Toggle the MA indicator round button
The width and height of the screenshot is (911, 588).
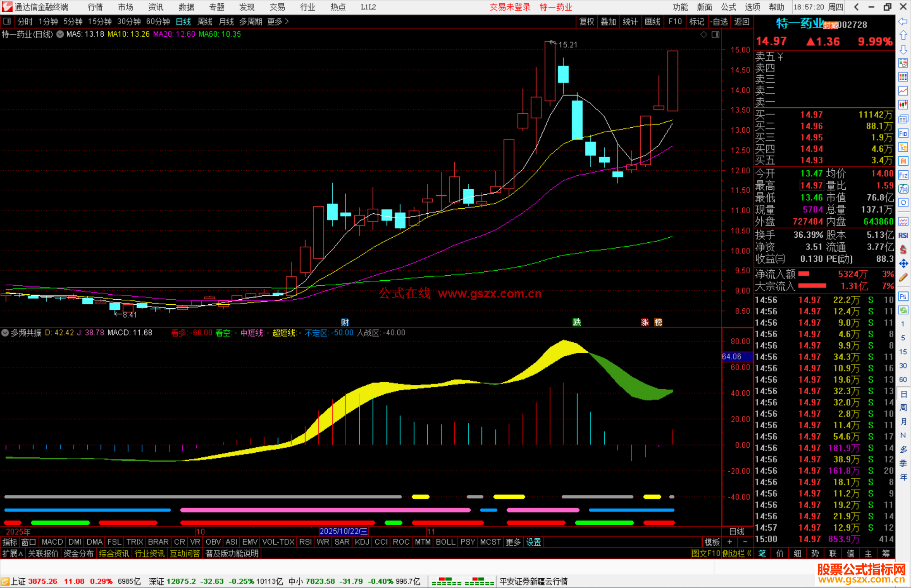[60, 34]
